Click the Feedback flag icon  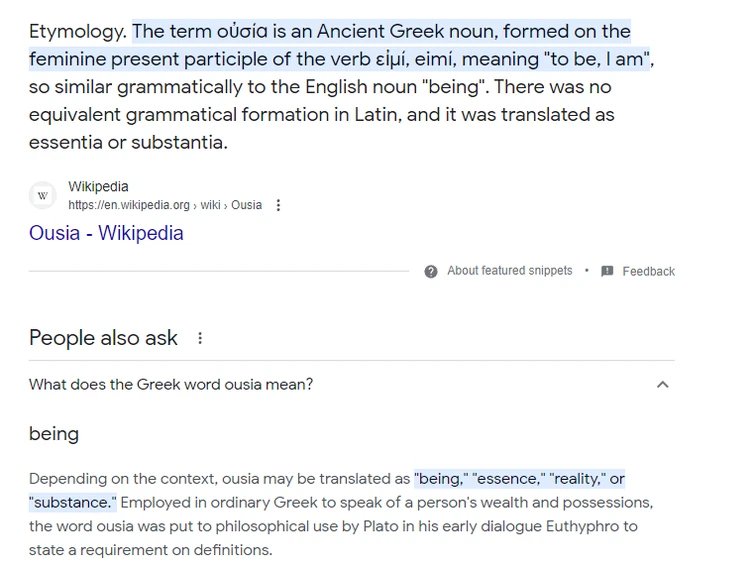click(607, 271)
